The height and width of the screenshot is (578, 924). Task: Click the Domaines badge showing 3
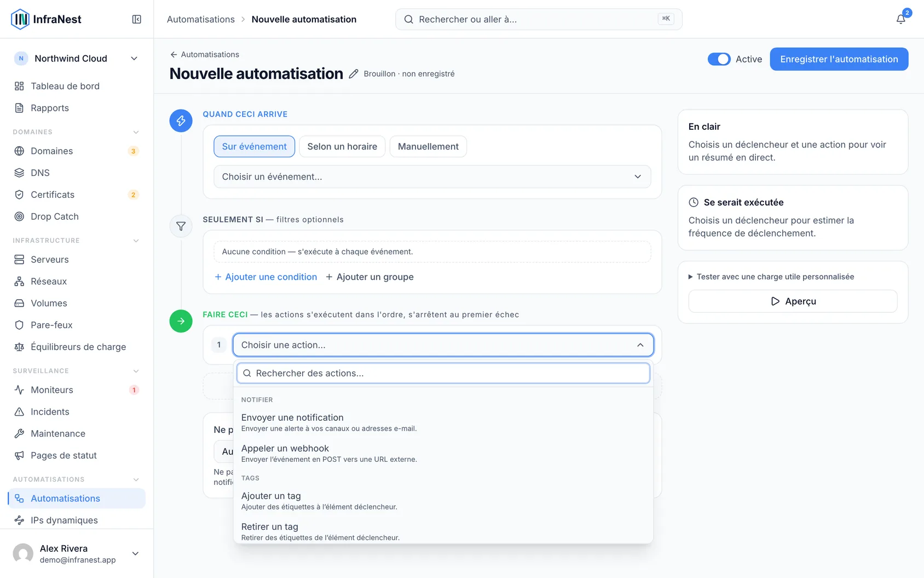pos(134,151)
